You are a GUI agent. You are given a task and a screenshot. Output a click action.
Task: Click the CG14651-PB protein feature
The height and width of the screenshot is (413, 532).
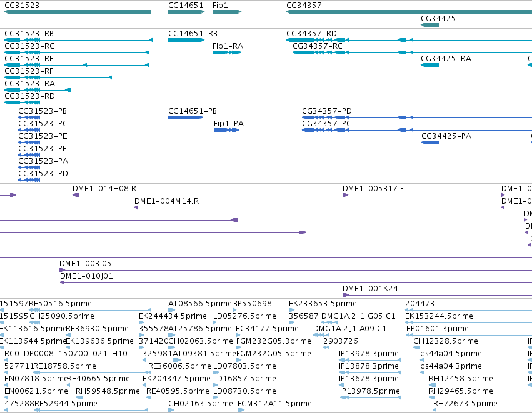click(186, 117)
